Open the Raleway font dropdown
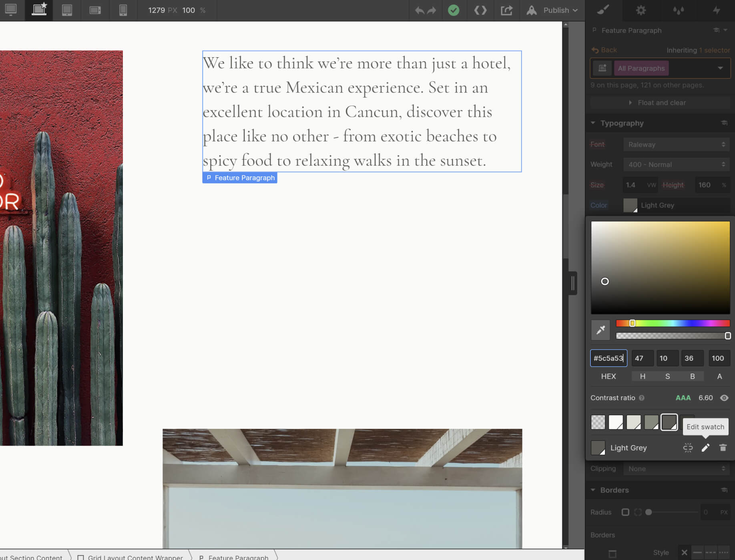This screenshot has width=735, height=560. (x=676, y=144)
